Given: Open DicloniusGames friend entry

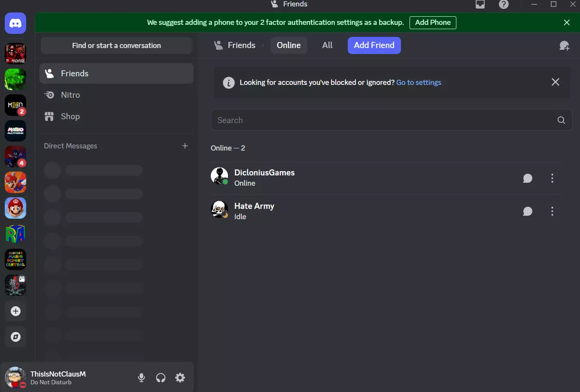Looking at the screenshot, I should (386, 178).
